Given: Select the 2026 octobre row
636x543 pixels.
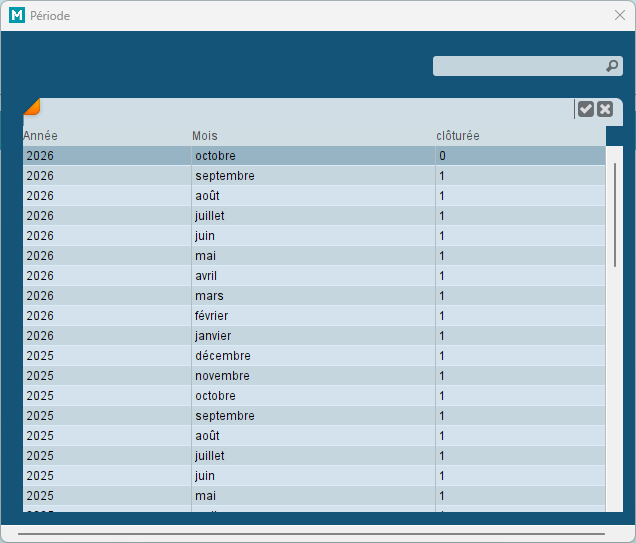Looking at the screenshot, I should [x=314, y=156].
